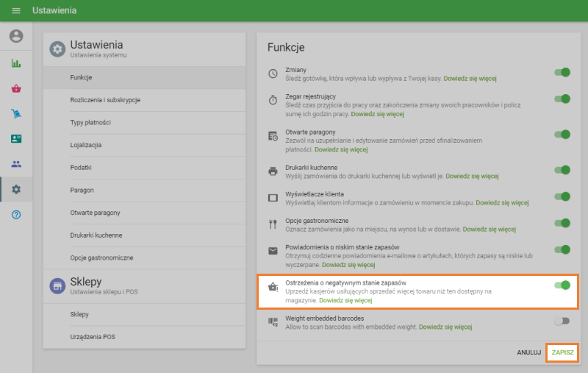Select the settings gear icon in sidebar
The height and width of the screenshot is (373, 588).
pyautogui.click(x=16, y=189)
